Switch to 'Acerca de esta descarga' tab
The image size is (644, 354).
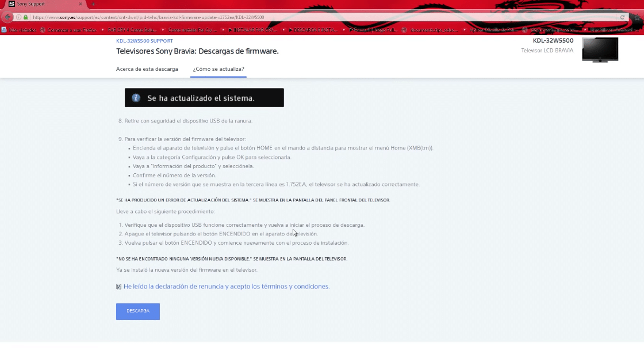[147, 69]
